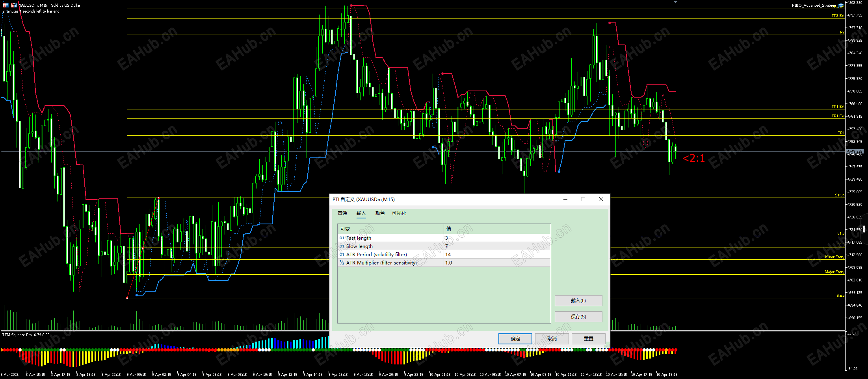868x379 pixels.
Task: Select the ATR Period (volatility filter) label
Action: 377,255
